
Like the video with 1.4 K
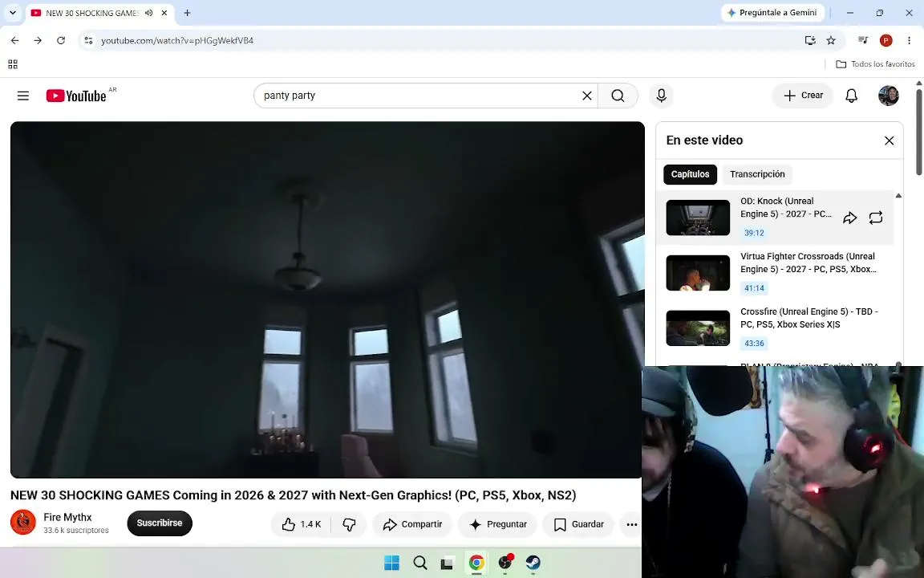tap(301, 524)
